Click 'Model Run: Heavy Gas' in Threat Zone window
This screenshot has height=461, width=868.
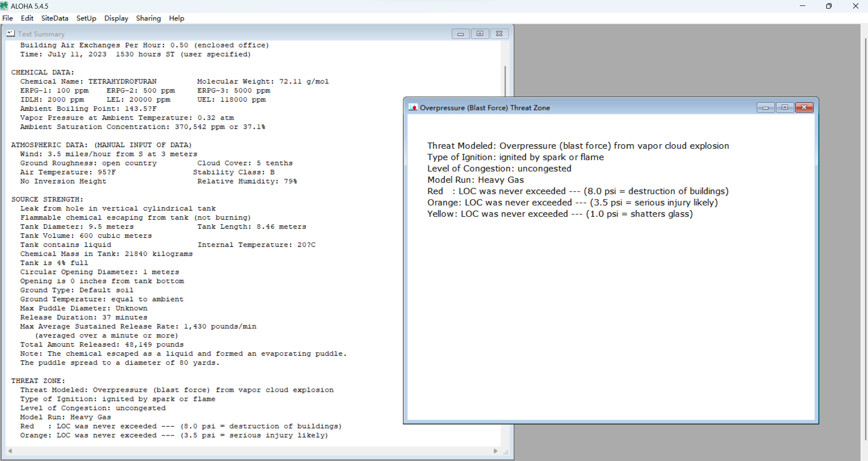pyautogui.click(x=476, y=180)
